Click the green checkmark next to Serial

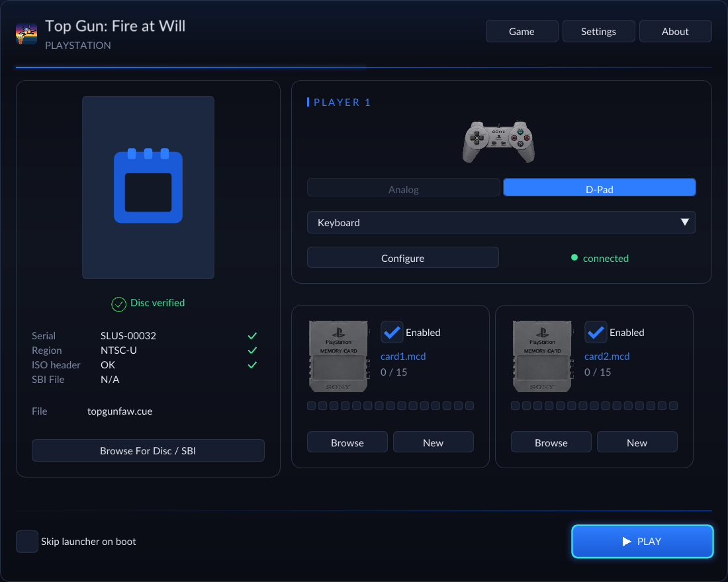click(x=252, y=335)
